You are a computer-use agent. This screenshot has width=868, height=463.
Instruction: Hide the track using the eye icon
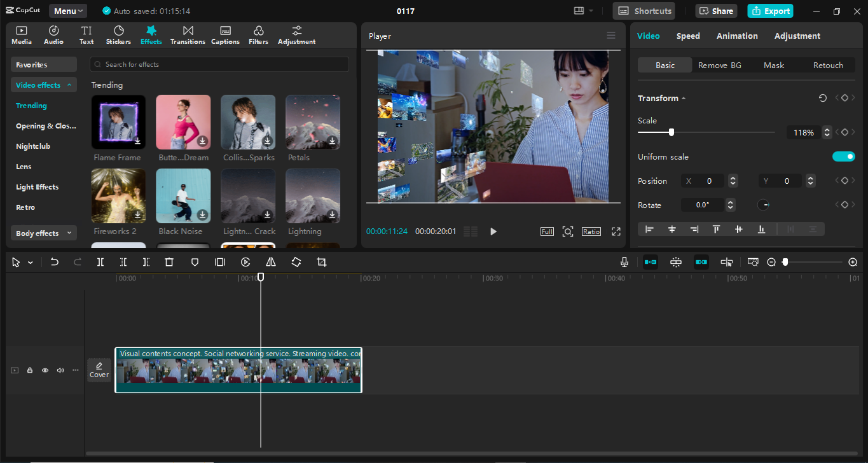[x=45, y=370]
